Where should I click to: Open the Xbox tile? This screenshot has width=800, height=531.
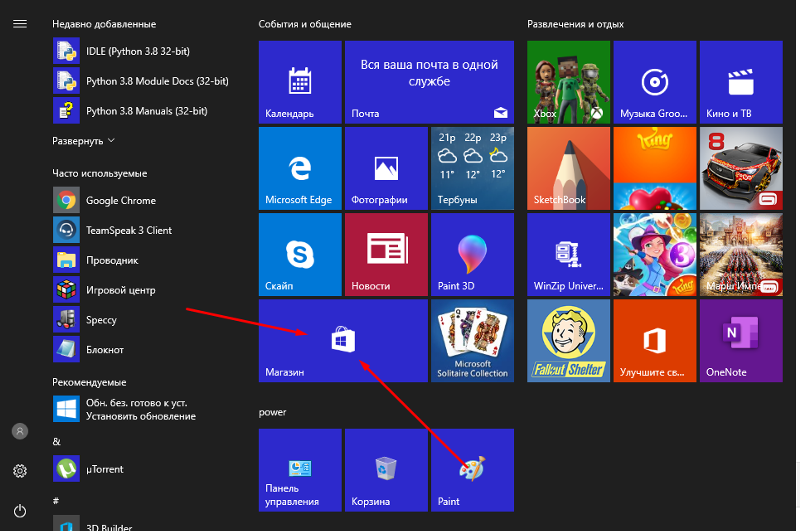pyautogui.click(x=568, y=82)
